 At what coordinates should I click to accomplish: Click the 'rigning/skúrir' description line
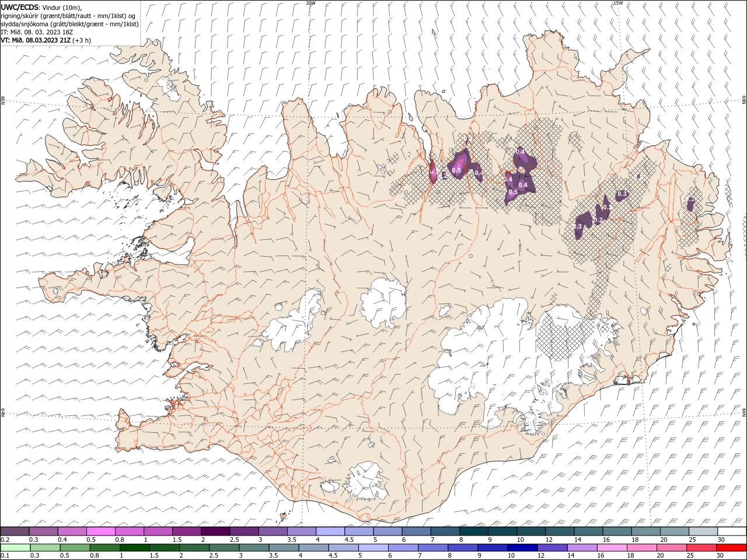pyautogui.click(x=68, y=16)
